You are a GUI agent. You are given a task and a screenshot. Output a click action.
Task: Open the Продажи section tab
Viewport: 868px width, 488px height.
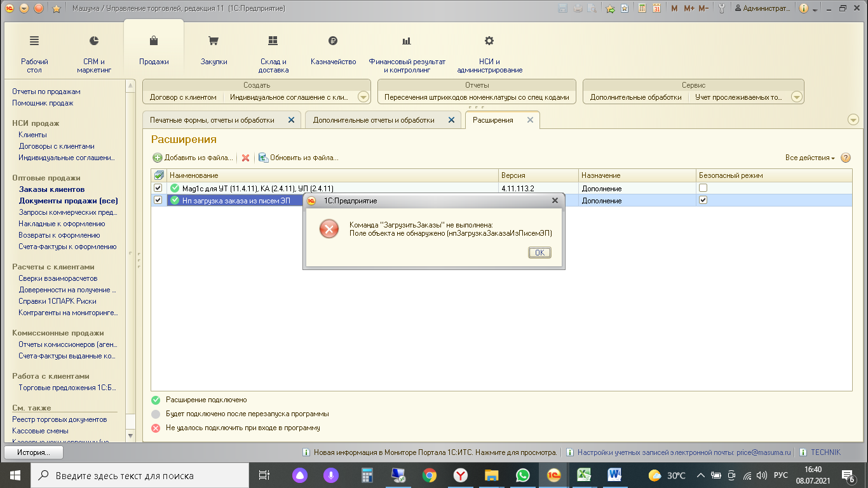point(154,51)
